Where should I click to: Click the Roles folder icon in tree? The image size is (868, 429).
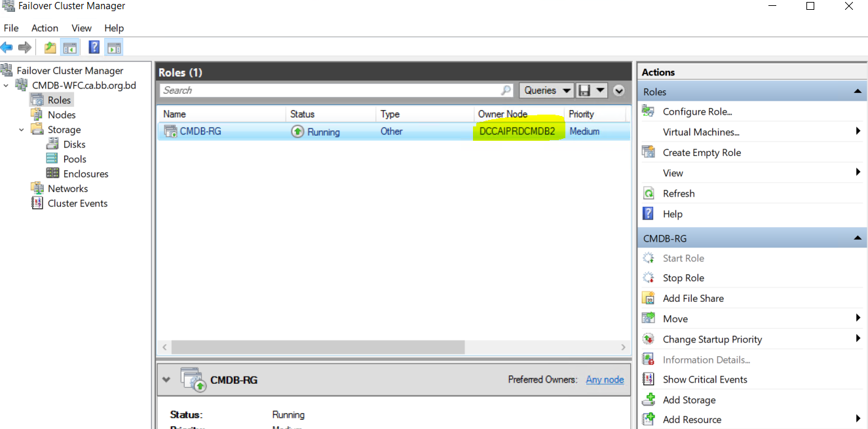pos(37,100)
